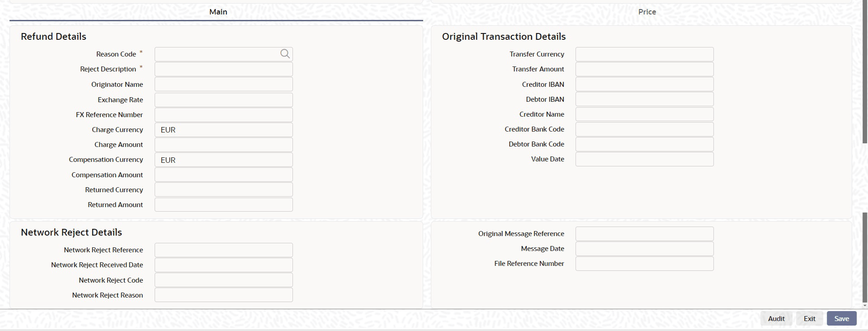Click the Exchange Rate input box
The image size is (868, 331).
224,99
